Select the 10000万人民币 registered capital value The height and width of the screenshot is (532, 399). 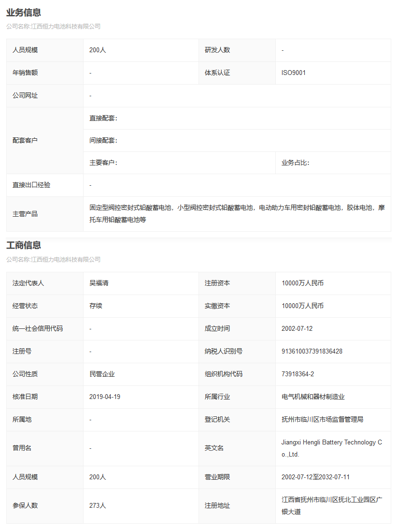tap(302, 283)
